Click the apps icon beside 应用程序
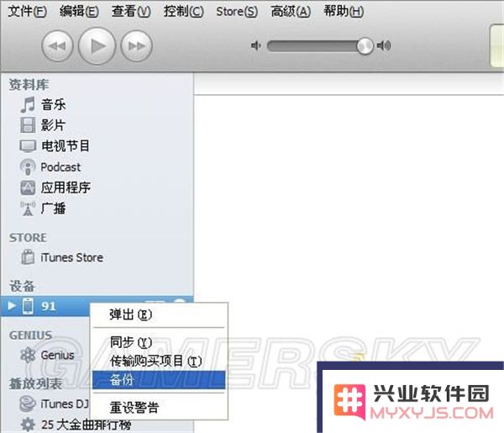The width and height of the screenshot is (504, 433). (x=28, y=187)
